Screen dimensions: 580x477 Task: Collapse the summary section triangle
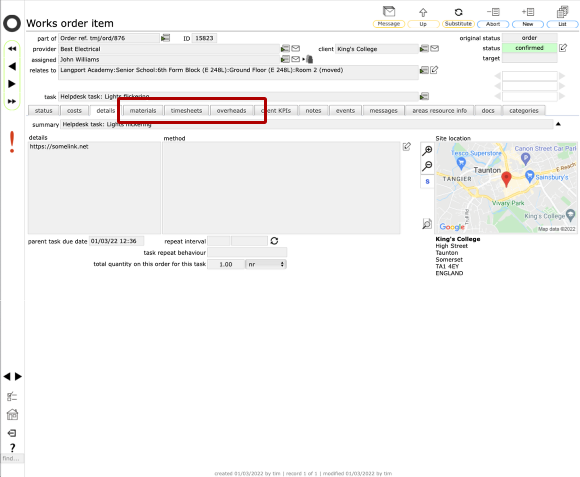click(x=558, y=124)
